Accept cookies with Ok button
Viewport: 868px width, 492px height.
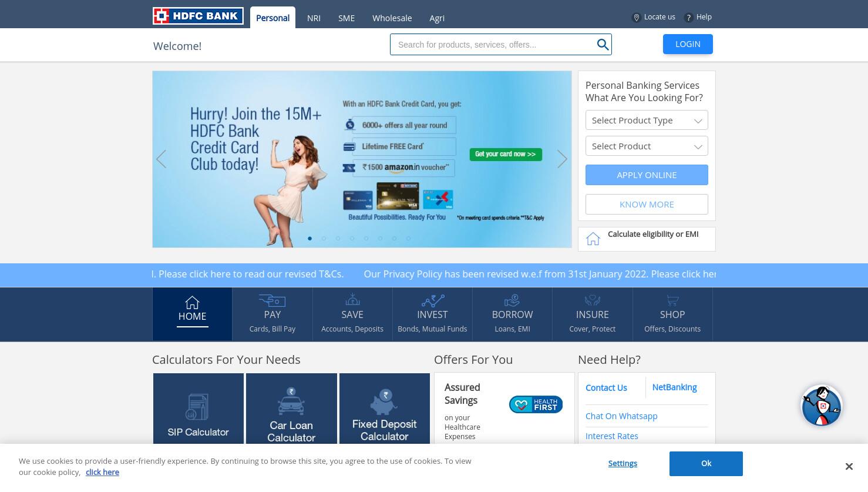point(706,464)
